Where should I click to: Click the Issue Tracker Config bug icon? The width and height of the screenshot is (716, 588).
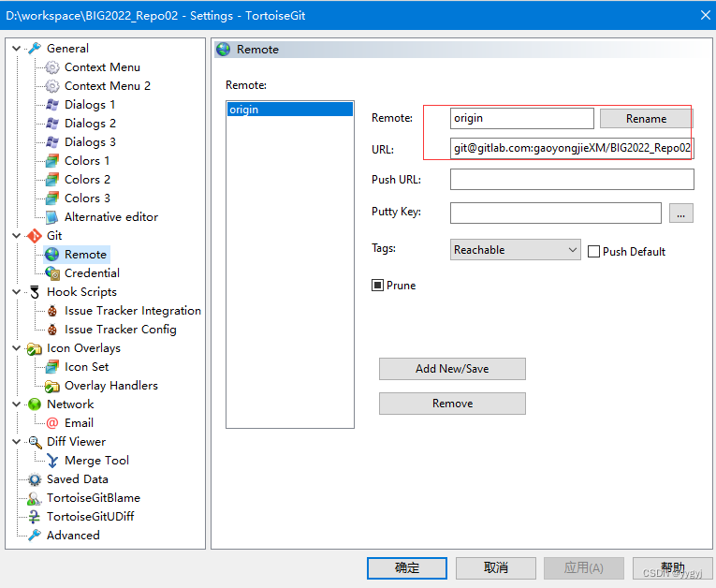tap(52, 330)
